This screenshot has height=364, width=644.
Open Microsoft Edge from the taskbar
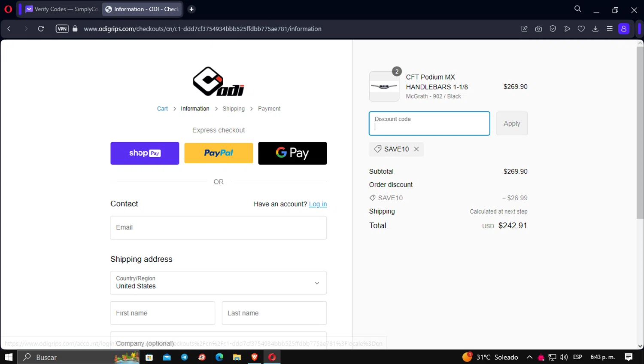(219, 357)
